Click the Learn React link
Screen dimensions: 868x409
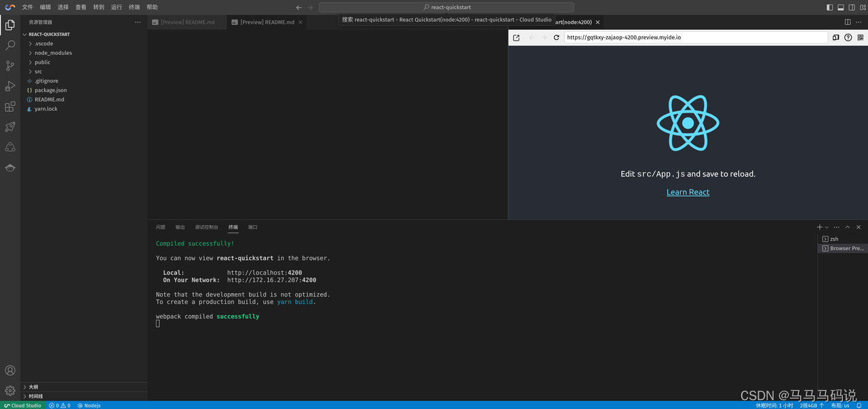(x=688, y=192)
